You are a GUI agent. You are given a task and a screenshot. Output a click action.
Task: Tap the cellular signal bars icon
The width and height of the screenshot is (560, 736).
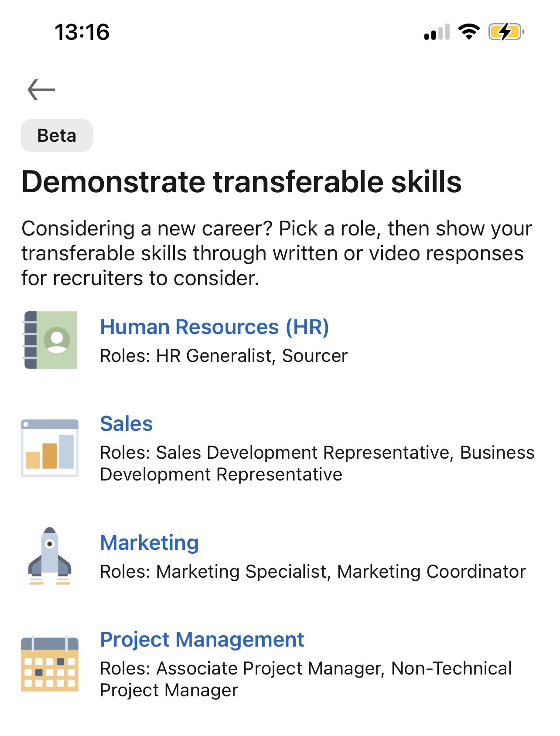pyautogui.click(x=437, y=32)
